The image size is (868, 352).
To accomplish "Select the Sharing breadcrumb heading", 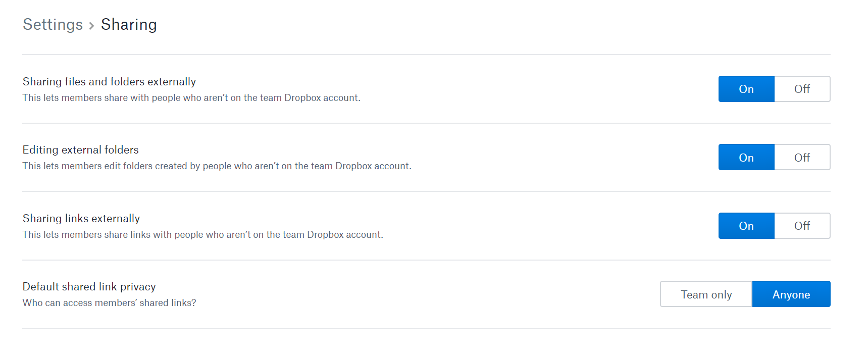I will 129,24.
